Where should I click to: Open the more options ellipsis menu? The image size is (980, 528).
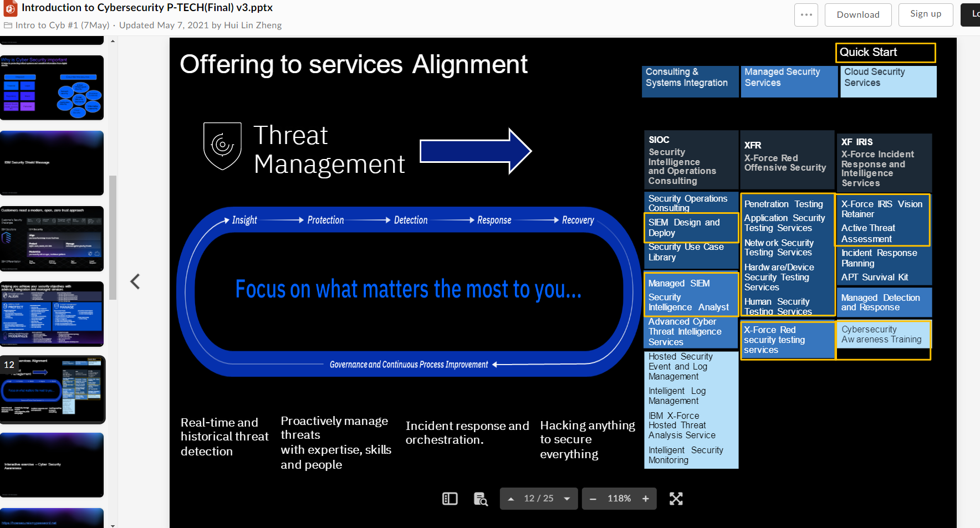[806, 15]
